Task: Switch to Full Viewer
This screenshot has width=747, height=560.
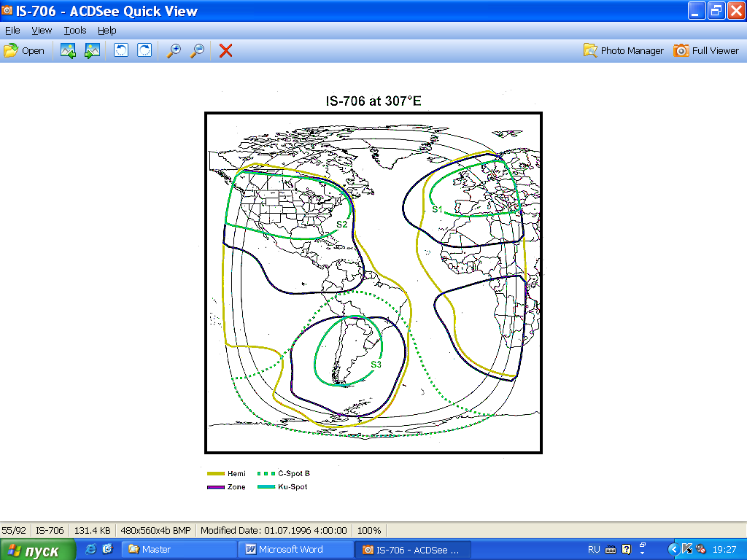Action: (706, 50)
